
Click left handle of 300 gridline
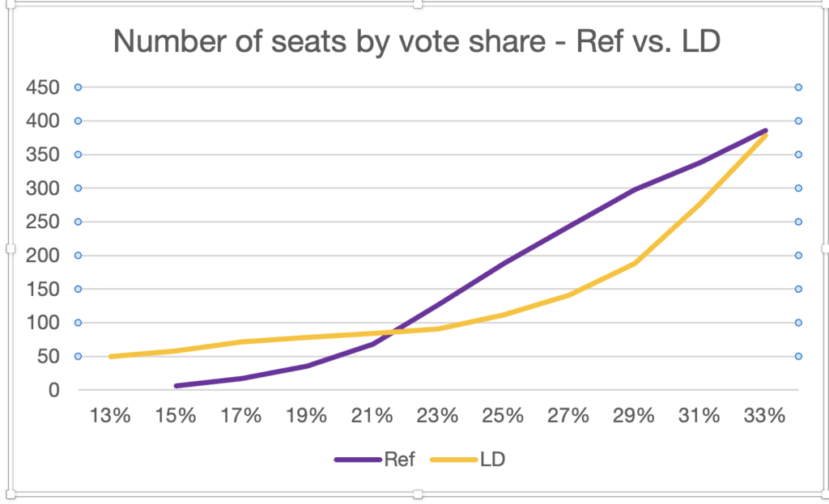78,188
